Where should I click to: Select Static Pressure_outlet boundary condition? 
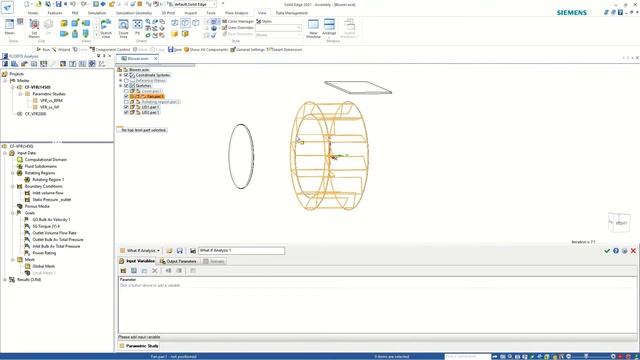tap(51, 200)
